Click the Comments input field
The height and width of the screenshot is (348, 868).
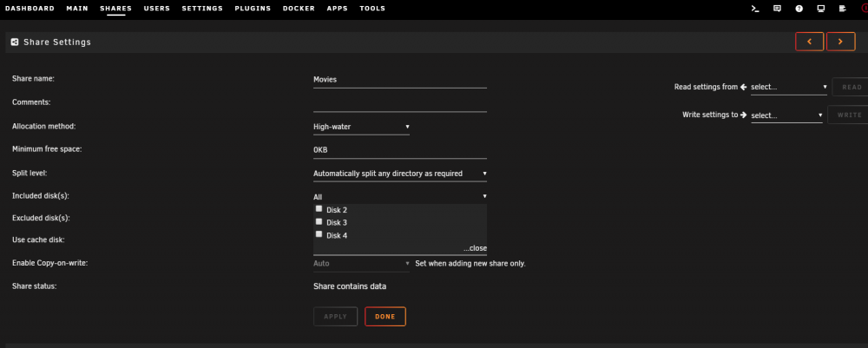pos(399,103)
